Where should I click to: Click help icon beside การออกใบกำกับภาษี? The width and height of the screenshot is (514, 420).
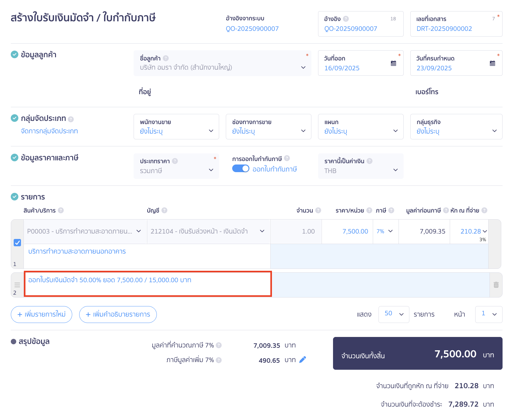(287, 158)
